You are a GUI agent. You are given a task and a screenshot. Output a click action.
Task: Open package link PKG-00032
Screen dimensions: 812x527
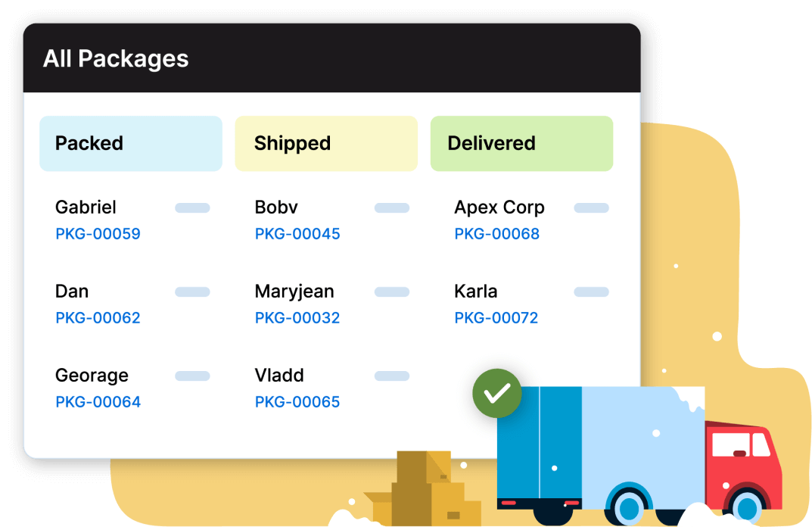tap(297, 318)
